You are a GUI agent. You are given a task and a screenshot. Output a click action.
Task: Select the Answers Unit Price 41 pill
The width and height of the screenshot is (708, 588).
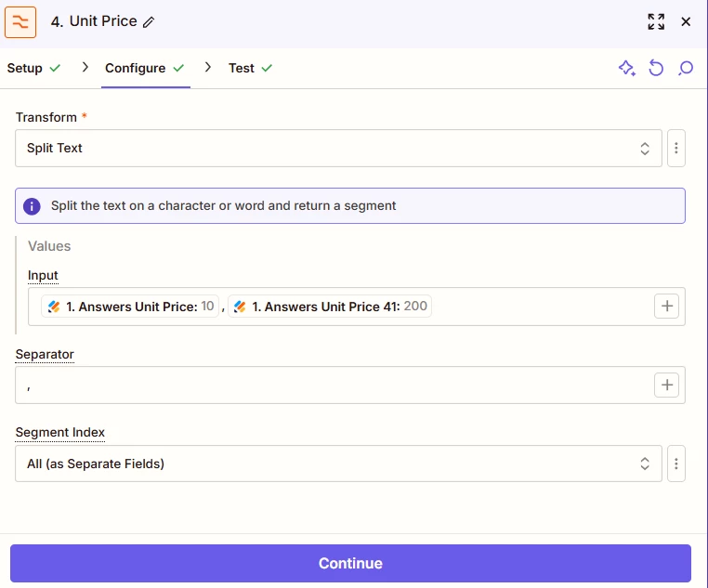330,307
